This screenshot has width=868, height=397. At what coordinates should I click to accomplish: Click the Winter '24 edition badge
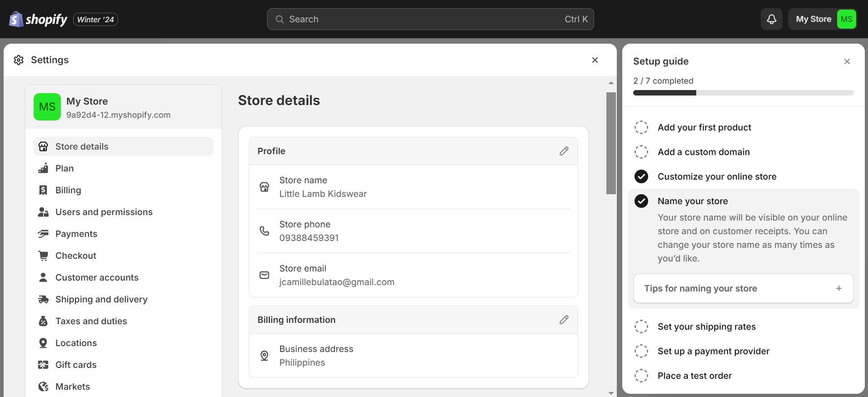pos(95,20)
